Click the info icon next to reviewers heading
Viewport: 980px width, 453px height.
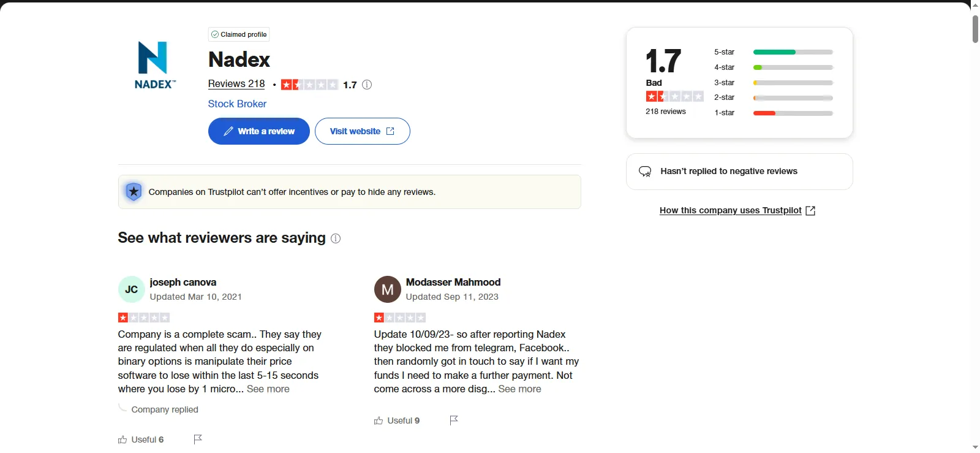pos(336,238)
